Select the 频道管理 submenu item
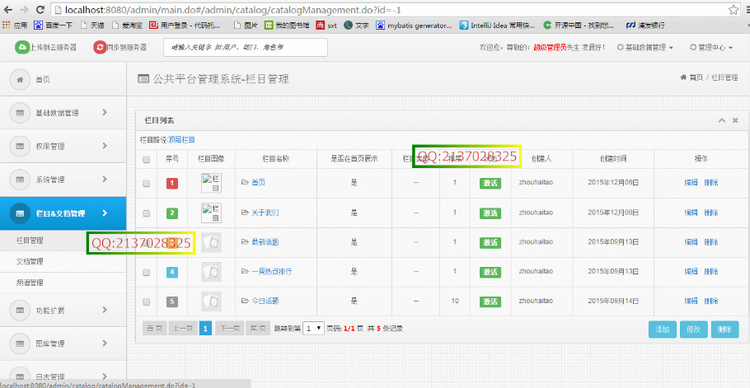 pyautogui.click(x=30, y=283)
